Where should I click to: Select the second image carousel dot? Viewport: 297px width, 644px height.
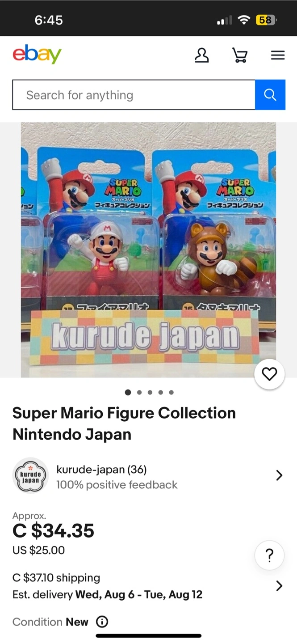(139, 392)
